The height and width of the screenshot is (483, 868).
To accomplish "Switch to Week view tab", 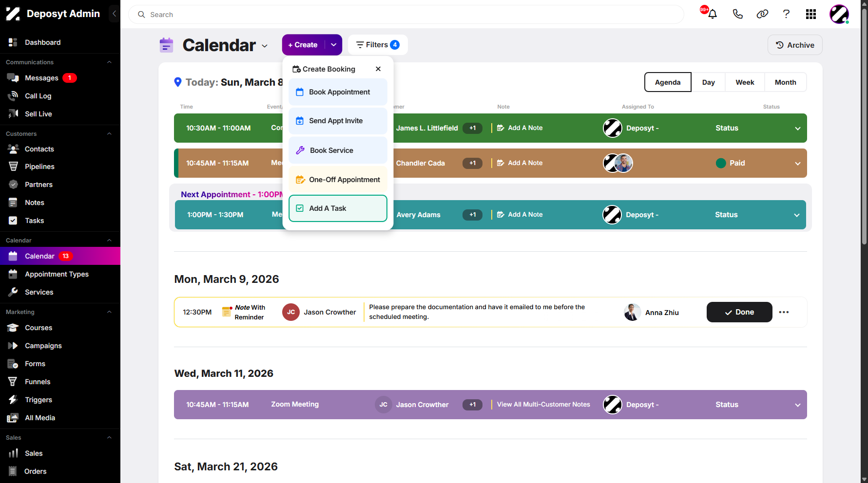I will (745, 82).
